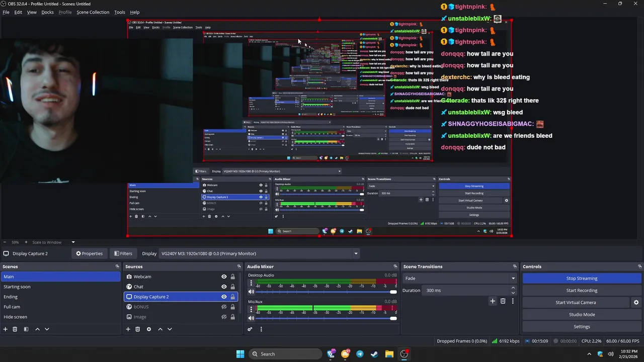Open advanced audio properties gears icon
This screenshot has width=644, height=362.
250,329
